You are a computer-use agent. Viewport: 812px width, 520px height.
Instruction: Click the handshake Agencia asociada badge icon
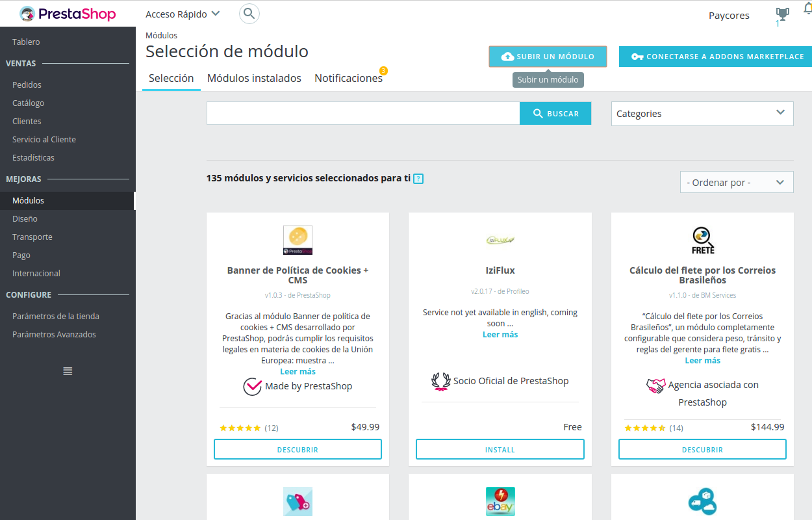tap(656, 385)
